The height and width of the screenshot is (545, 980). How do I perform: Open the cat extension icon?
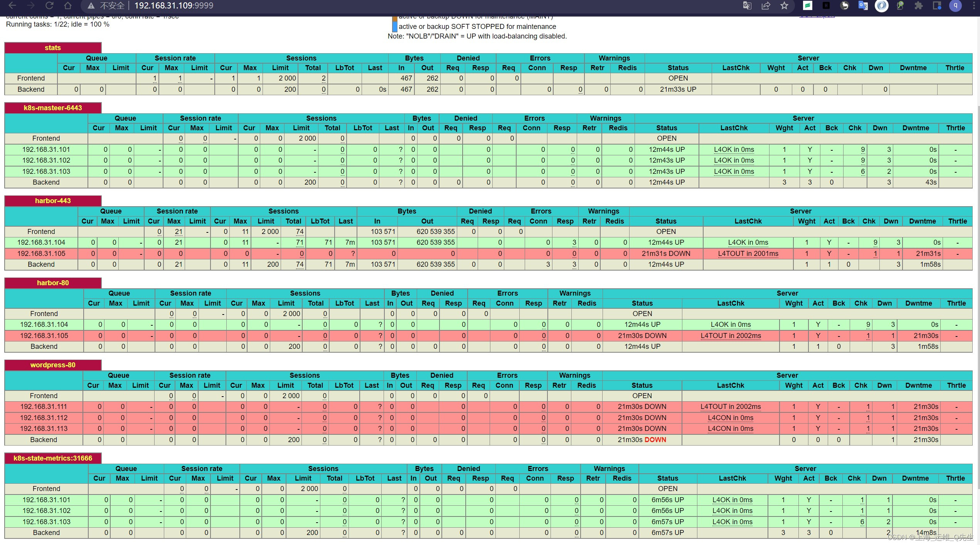click(845, 5)
